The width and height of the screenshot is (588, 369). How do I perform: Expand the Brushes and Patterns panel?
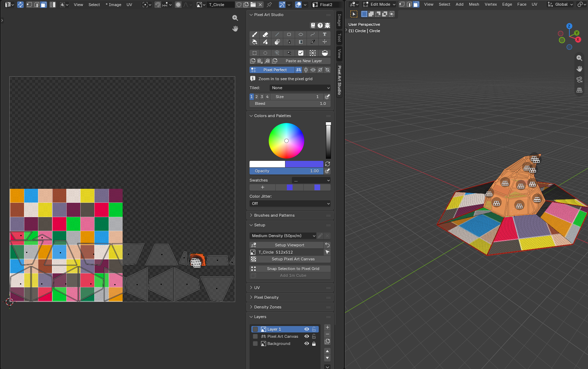(x=290, y=215)
